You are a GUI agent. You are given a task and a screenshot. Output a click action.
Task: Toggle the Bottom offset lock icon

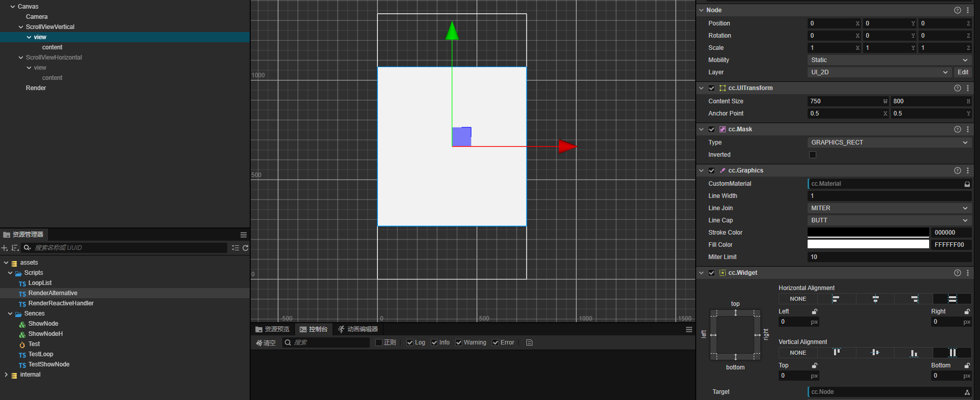967,365
